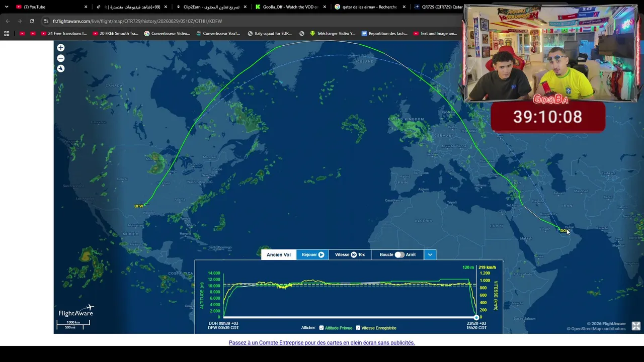644x362 pixels.
Task: Click the 39:10:08 stream timer
Action: 547,117
